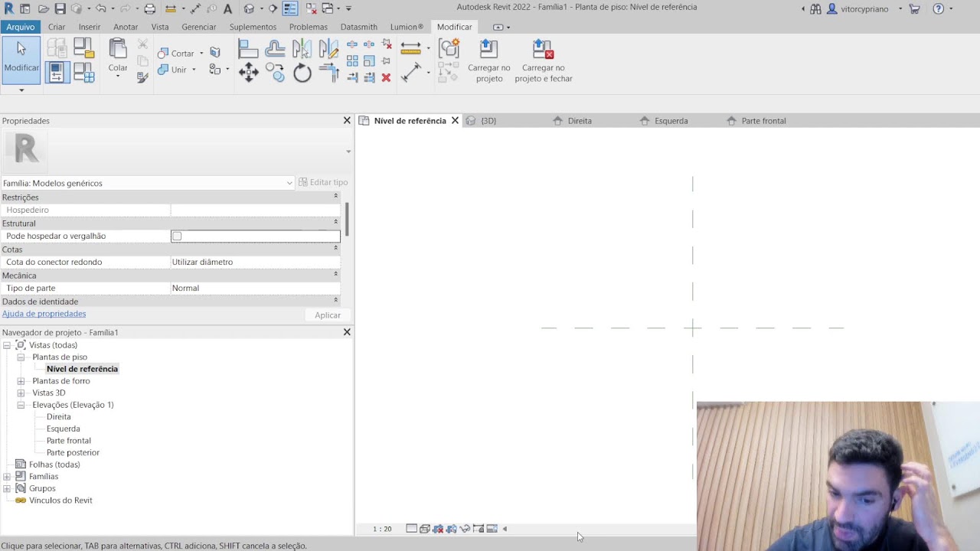This screenshot has width=980, height=551.
Task: Click the red Delete X icon
Action: click(386, 77)
